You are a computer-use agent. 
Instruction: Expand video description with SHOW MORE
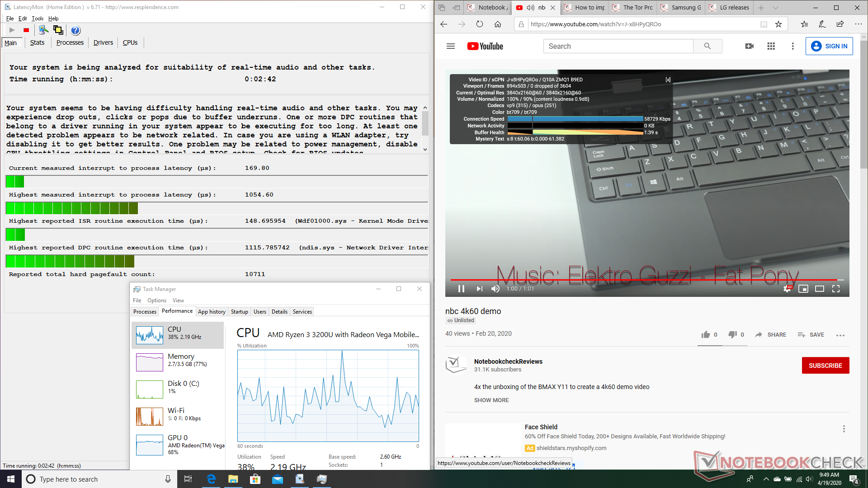(491, 400)
